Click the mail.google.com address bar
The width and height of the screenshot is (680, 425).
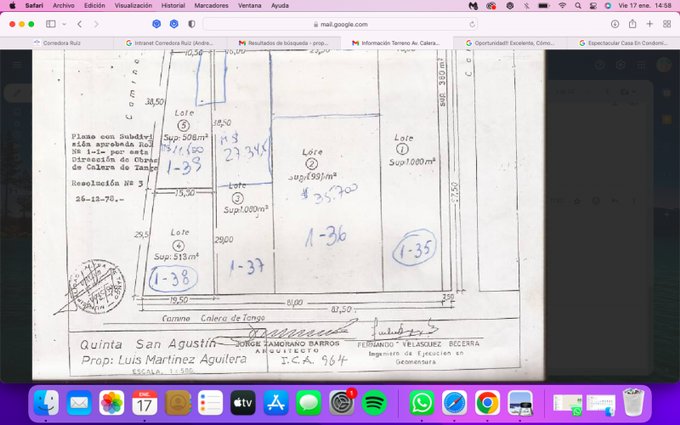[x=340, y=24]
